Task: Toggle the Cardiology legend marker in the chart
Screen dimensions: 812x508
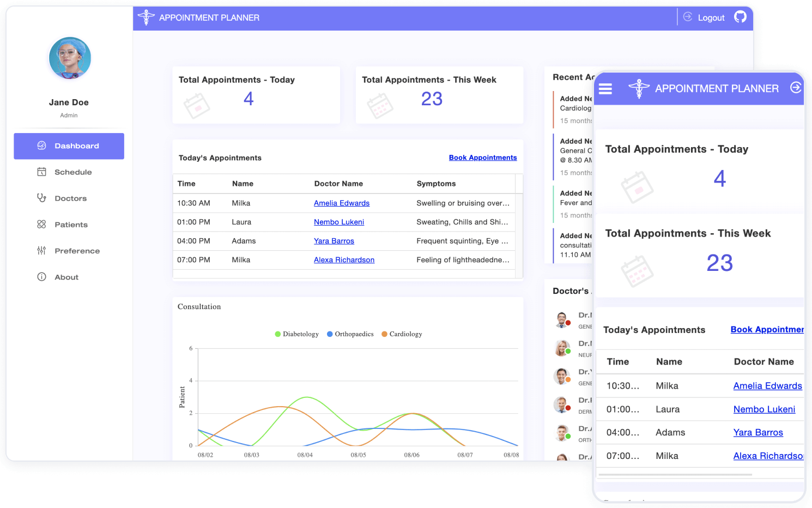Action: pyautogui.click(x=385, y=334)
